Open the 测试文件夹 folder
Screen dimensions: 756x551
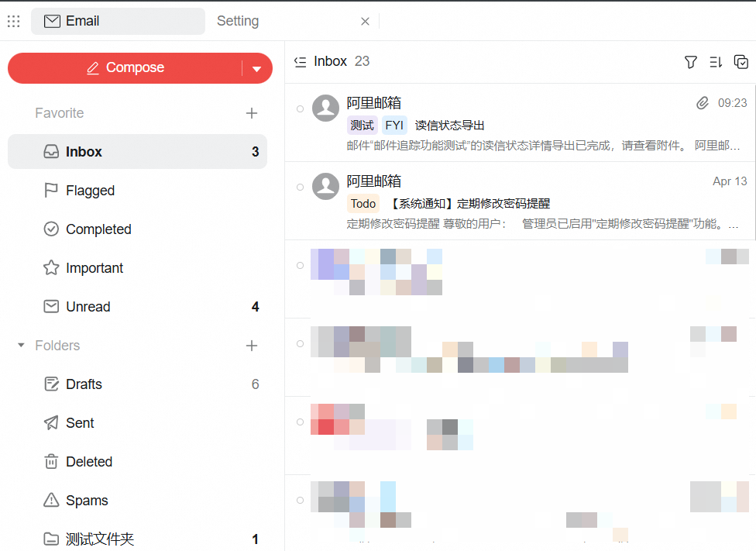[137, 539]
